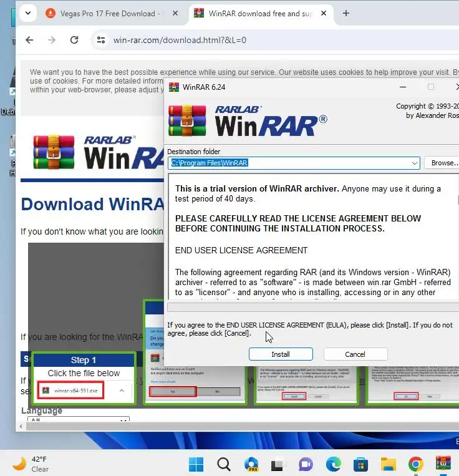Open the weather widget showing 42°F
Image resolution: width=459 pixels, height=476 pixels.
tap(31, 464)
